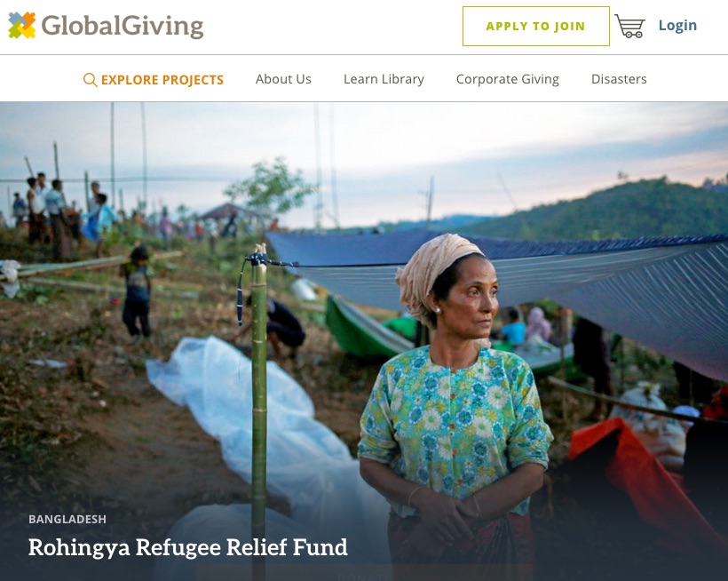Click the blue tarp shelter in the photo

534,279
